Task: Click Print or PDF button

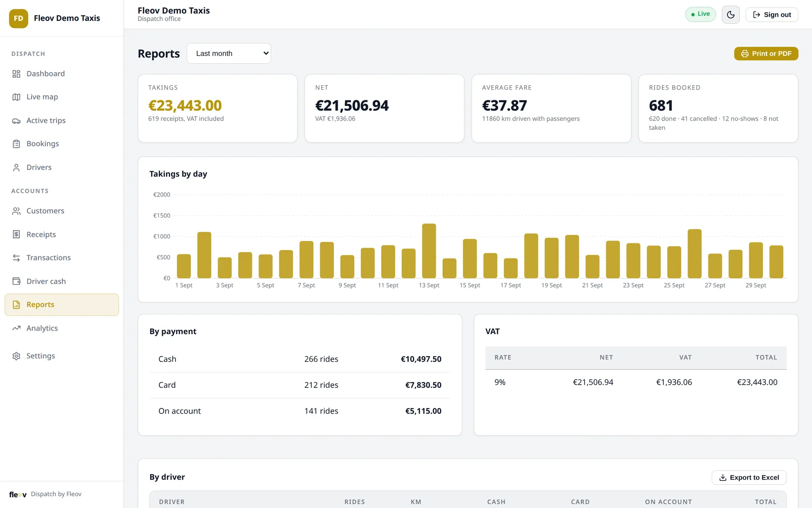Action: (766, 53)
